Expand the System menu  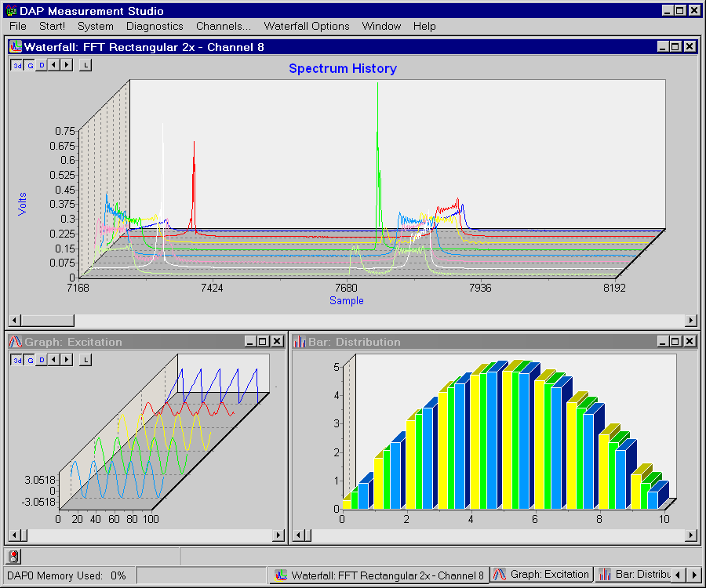click(95, 26)
